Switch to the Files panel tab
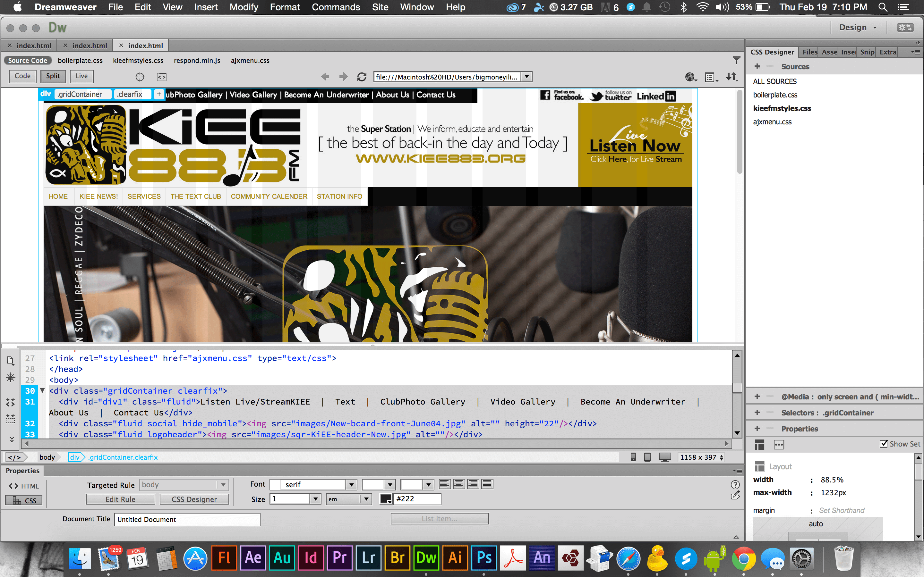 pyautogui.click(x=809, y=52)
